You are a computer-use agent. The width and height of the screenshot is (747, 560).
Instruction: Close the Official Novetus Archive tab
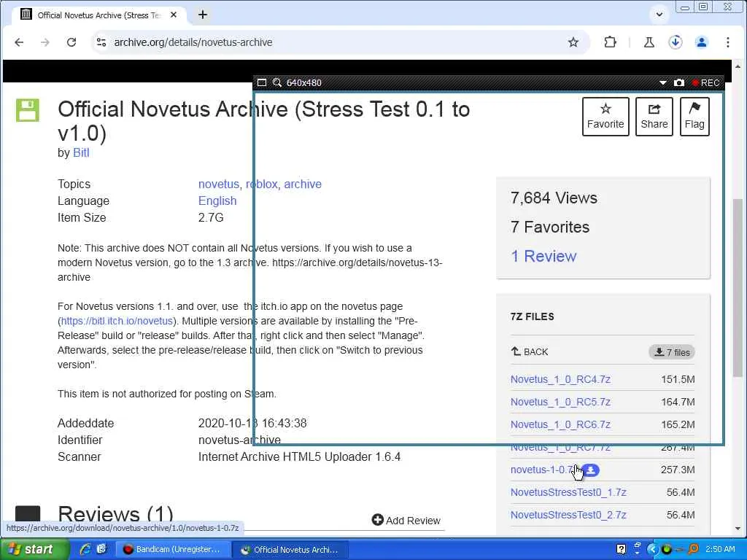(174, 15)
